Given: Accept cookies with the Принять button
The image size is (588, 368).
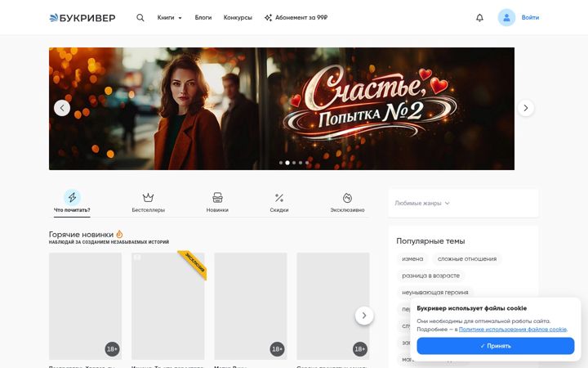Looking at the screenshot, I should coord(496,346).
